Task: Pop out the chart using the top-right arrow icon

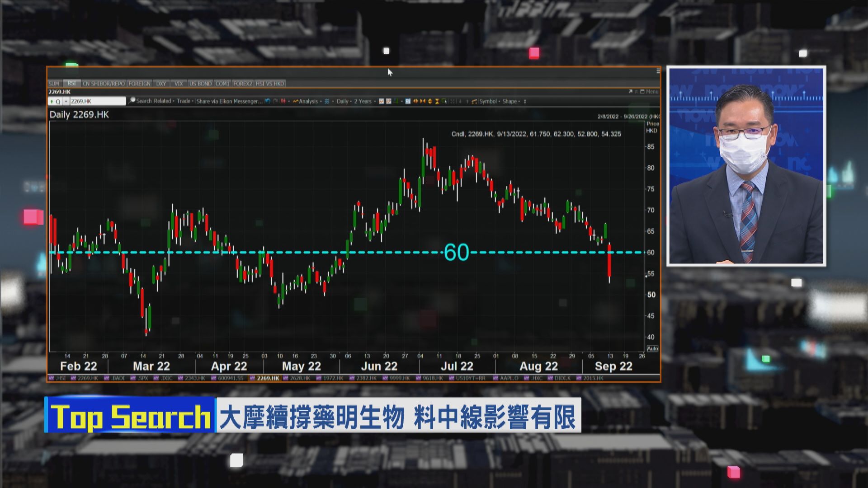Action: pyautogui.click(x=632, y=90)
